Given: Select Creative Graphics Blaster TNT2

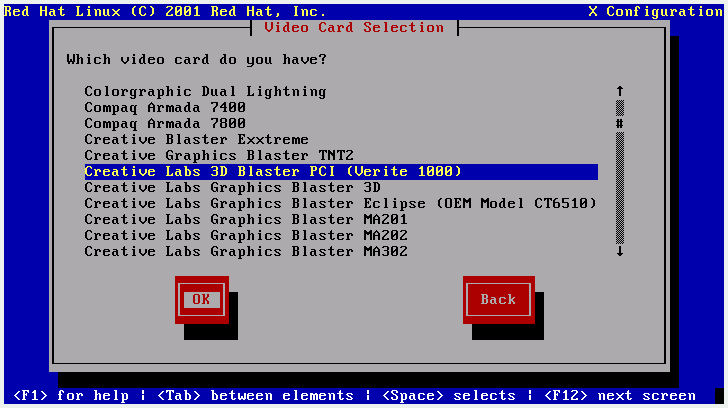Looking at the screenshot, I should (x=219, y=155).
